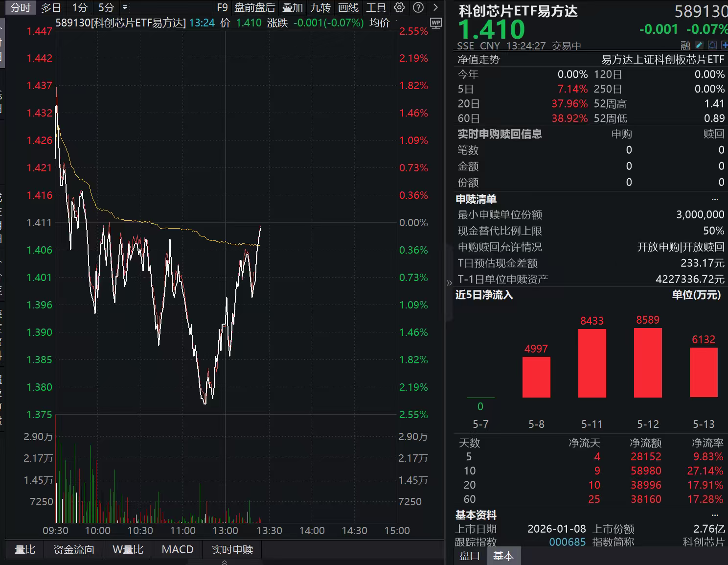The image size is (728, 565).
Task: Click the 5-day net flow amount 28152
Action: pyautogui.click(x=645, y=457)
